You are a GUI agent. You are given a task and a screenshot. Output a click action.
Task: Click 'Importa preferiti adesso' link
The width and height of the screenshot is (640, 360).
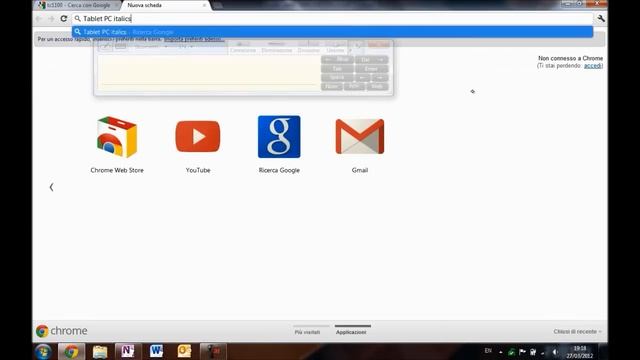point(194,39)
